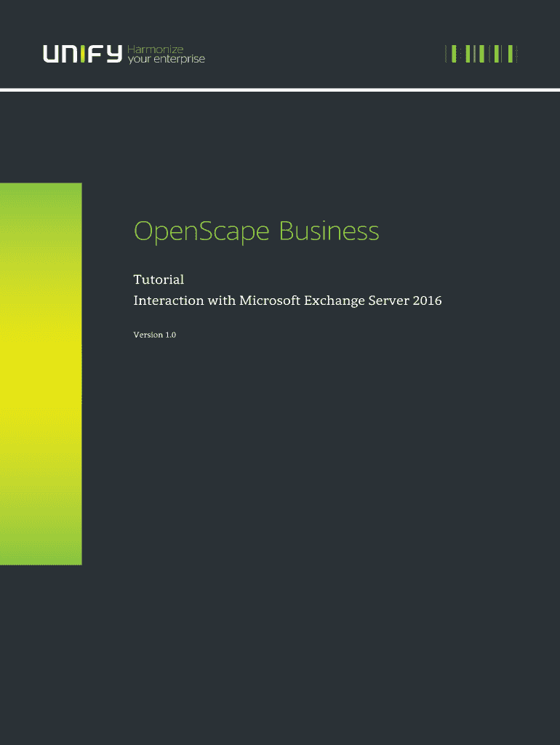Click the letter U in the Unify logo
Screen dimensions: 560x745
click(51, 55)
